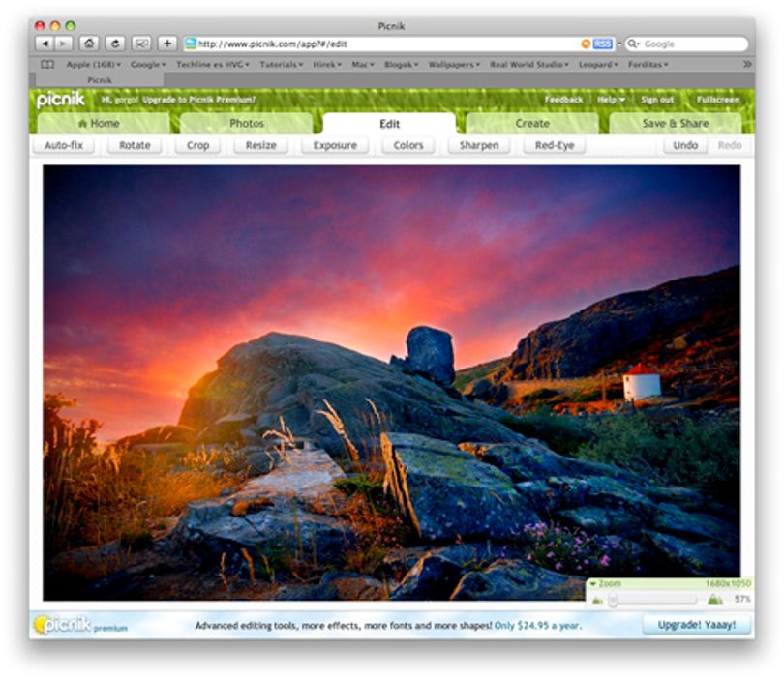Open the Save & Share tab

click(675, 124)
